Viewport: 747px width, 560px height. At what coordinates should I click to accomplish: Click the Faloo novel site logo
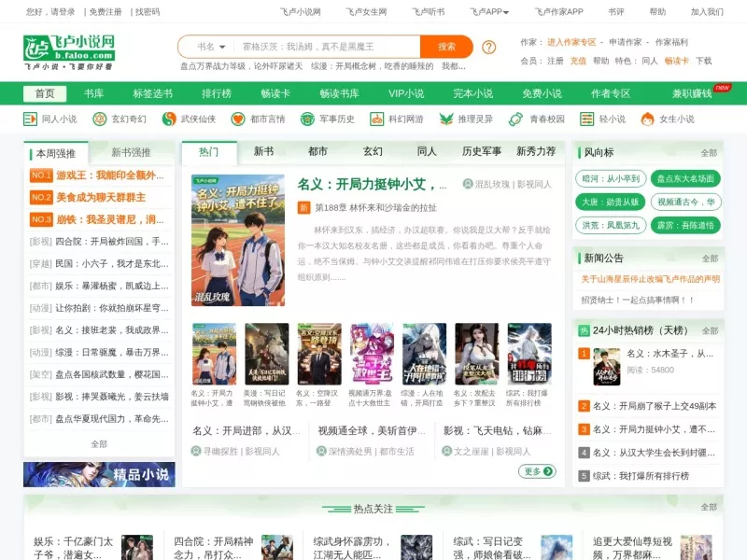(x=69, y=52)
